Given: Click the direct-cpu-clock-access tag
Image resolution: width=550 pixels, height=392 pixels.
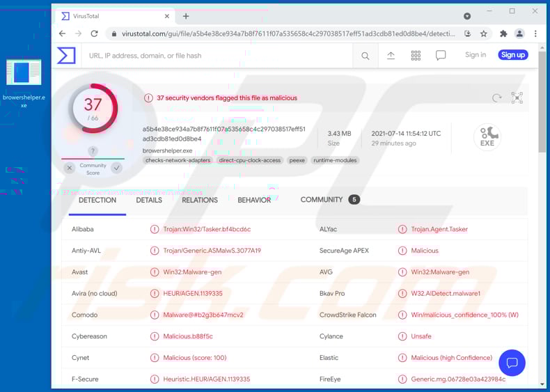Looking at the screenshot, I should click(250, 160).
